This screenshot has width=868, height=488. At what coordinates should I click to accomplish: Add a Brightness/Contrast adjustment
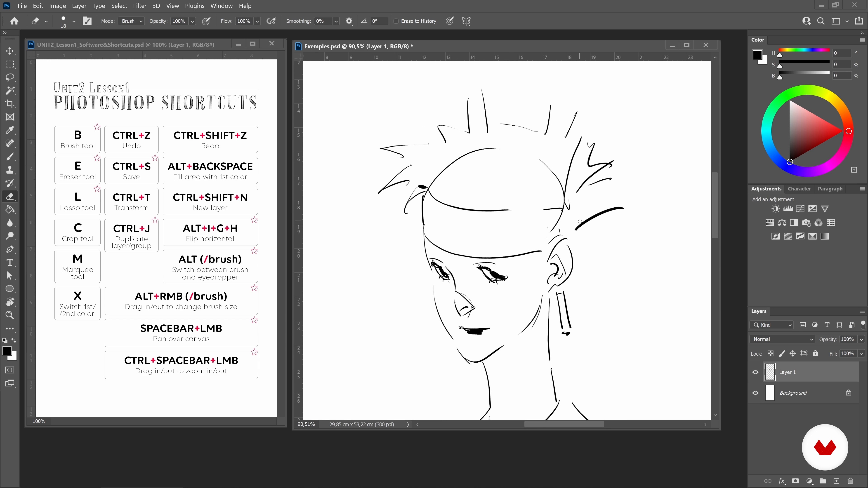[775, 209]
